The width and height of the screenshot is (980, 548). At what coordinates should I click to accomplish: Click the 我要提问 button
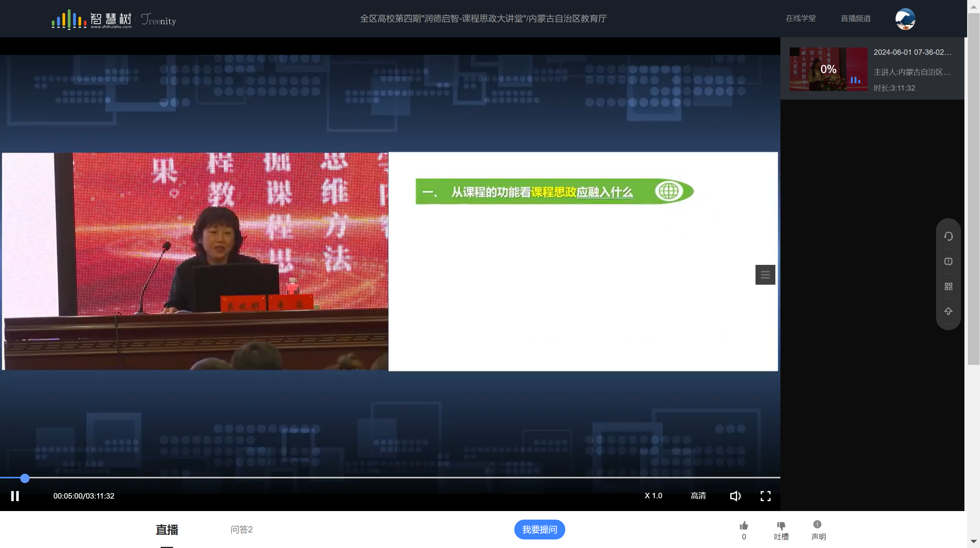pos(539,529)
